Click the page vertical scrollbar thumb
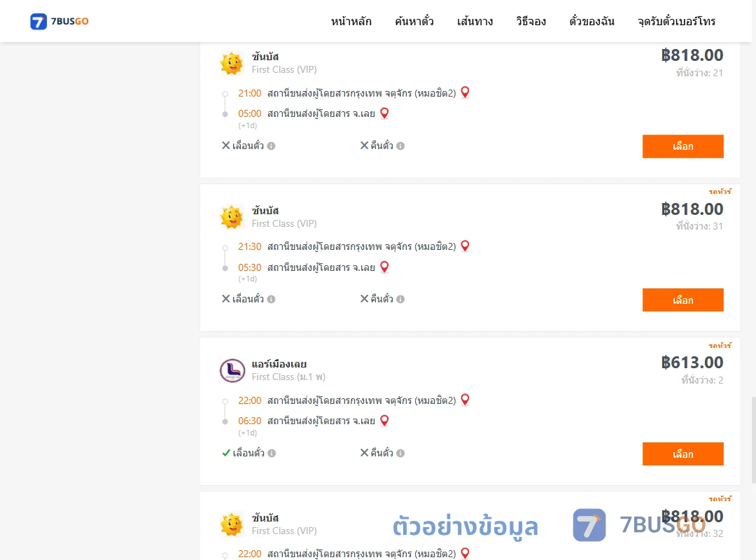The image size is (756, 560). pyautogui.click(x=754, y=440)
